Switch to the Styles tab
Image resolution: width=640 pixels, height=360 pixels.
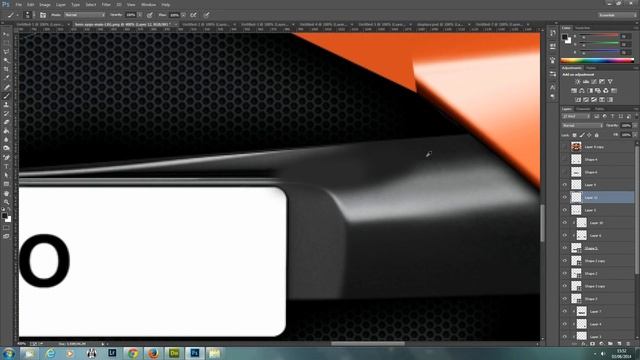[591, 68]
